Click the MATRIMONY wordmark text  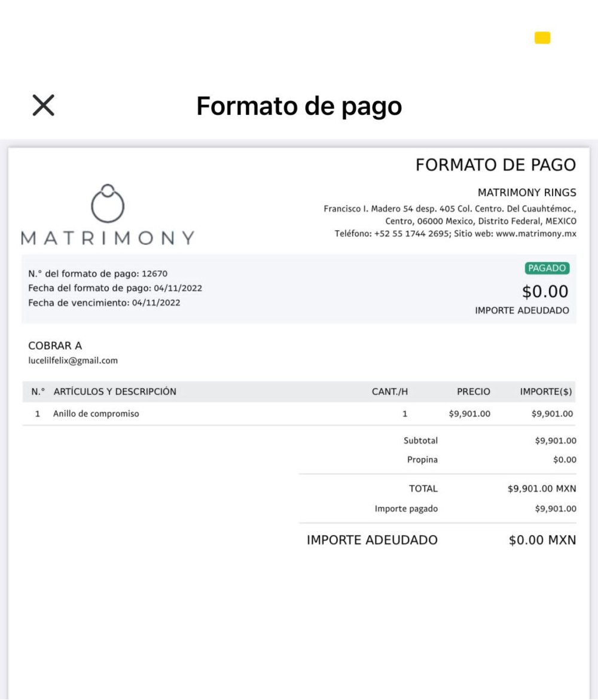[x=108, y=238]
